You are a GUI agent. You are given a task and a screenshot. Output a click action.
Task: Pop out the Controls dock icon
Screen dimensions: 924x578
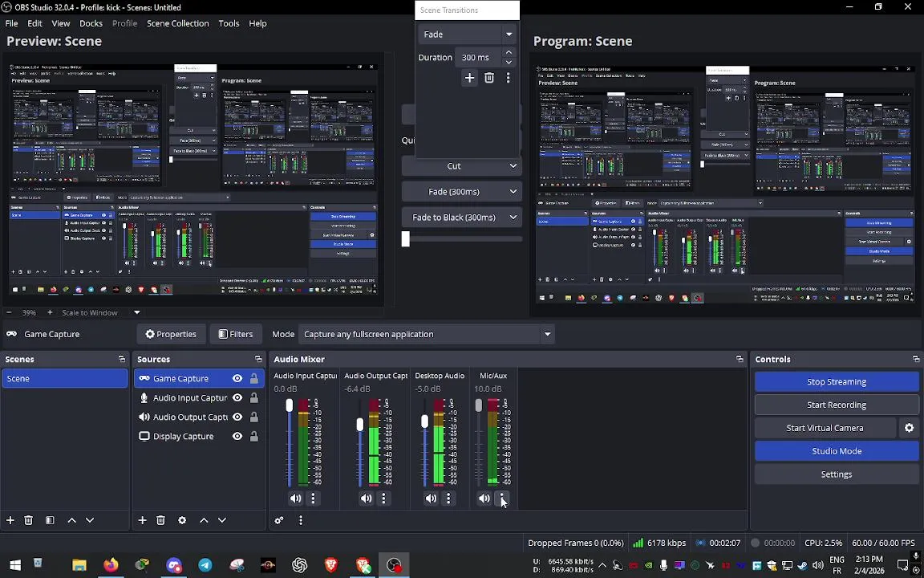(x=916, y=359)
